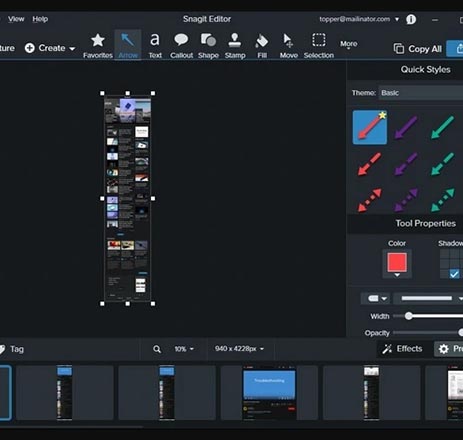
Task: Choose the solid red arrow quick style
Action: 370,127
